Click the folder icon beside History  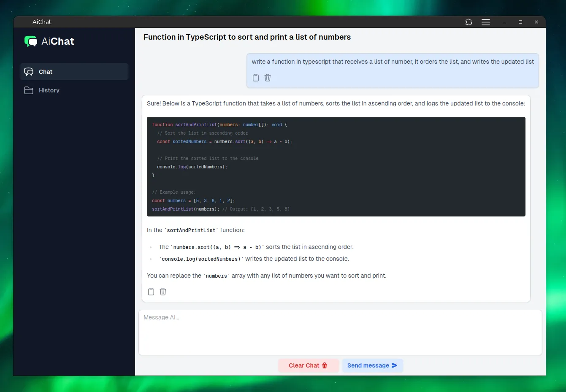pyautogui.click(x=28, y=90)
